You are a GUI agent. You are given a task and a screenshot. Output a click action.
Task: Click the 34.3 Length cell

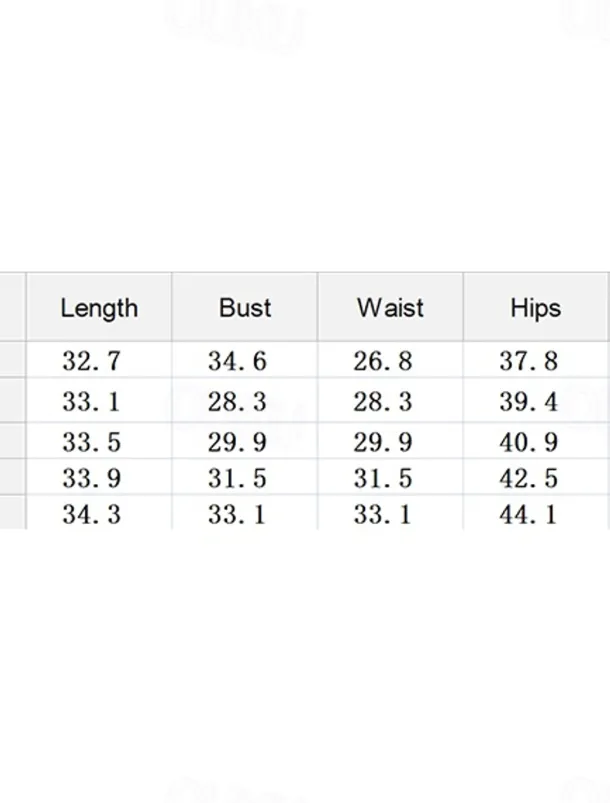click(x=91, y=514)
